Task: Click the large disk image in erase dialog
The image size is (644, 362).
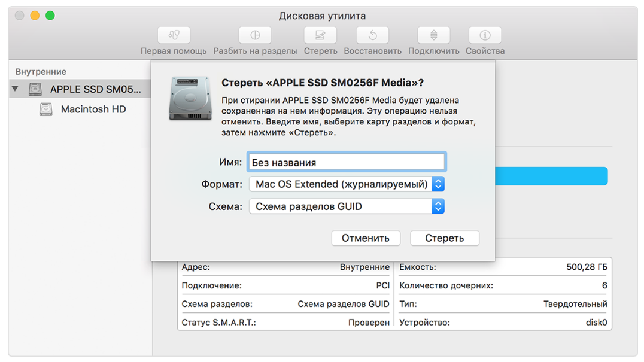Action: coord(190,99)
